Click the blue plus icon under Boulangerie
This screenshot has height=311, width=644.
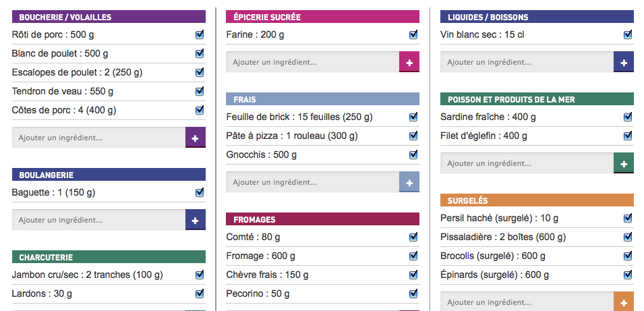pyautogui.click(x=195, y=220)
